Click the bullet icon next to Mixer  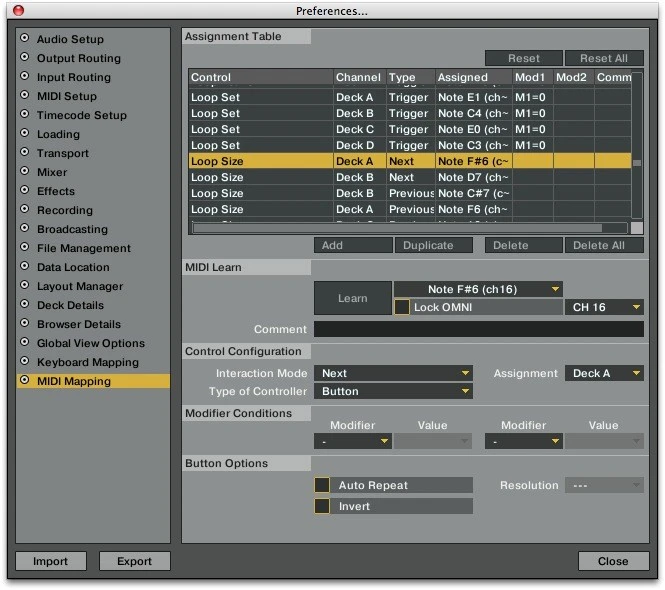pos(26,172)
